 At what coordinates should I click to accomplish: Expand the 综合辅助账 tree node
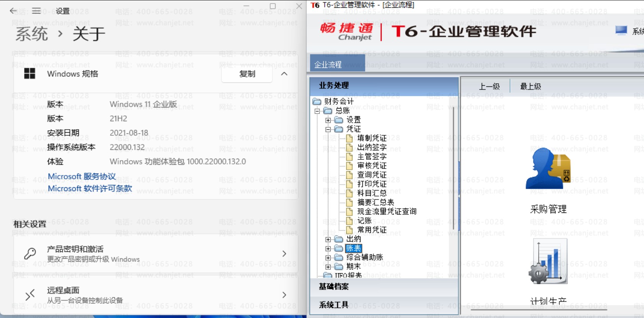click(x=328, y=258)
